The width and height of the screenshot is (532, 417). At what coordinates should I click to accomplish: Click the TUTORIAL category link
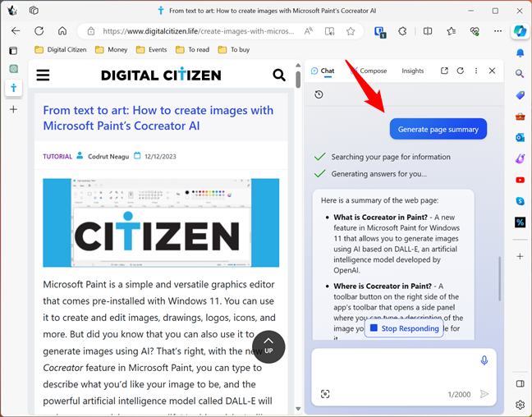[x=57, y=157]
